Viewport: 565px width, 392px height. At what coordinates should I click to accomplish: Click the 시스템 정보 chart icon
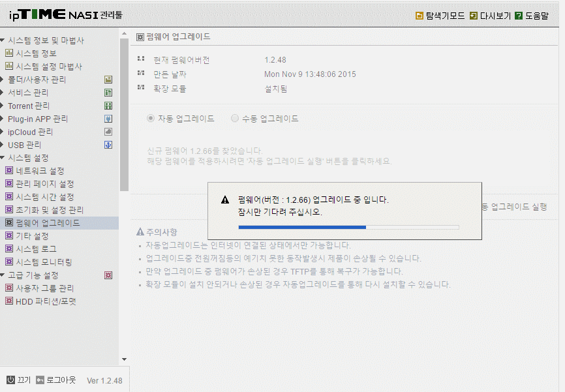[x=9, y=53]
